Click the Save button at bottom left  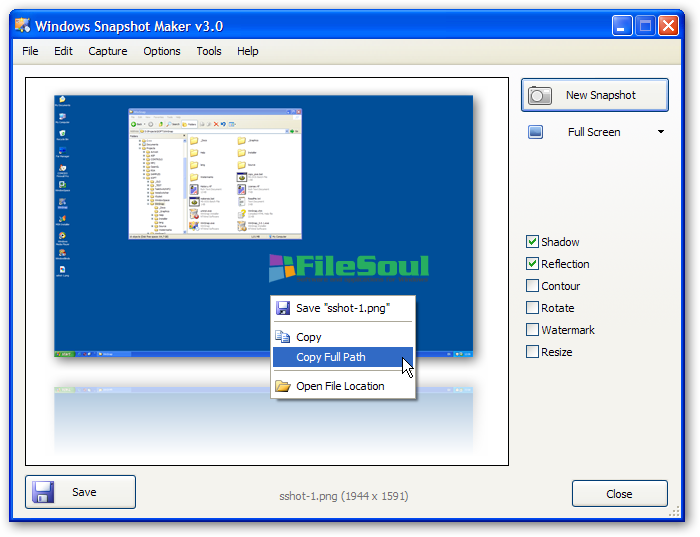[x=80, y=492]
